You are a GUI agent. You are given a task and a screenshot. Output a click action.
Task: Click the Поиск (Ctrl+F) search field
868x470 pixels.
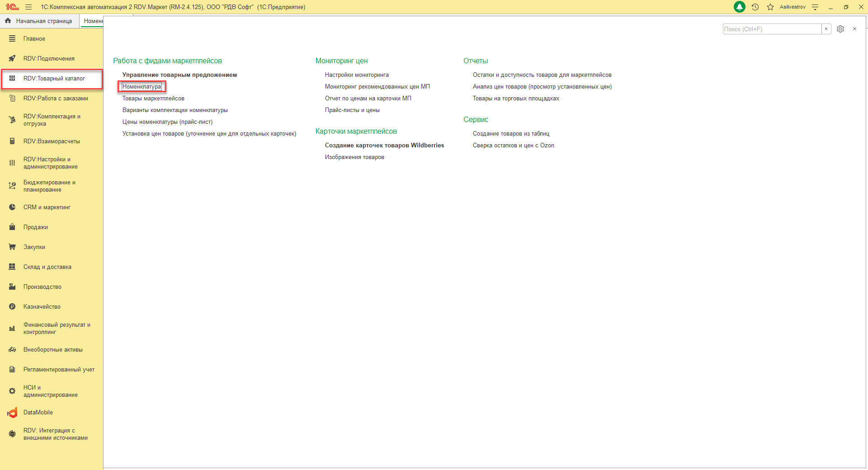pyautogui.click(x=772, y=29)
